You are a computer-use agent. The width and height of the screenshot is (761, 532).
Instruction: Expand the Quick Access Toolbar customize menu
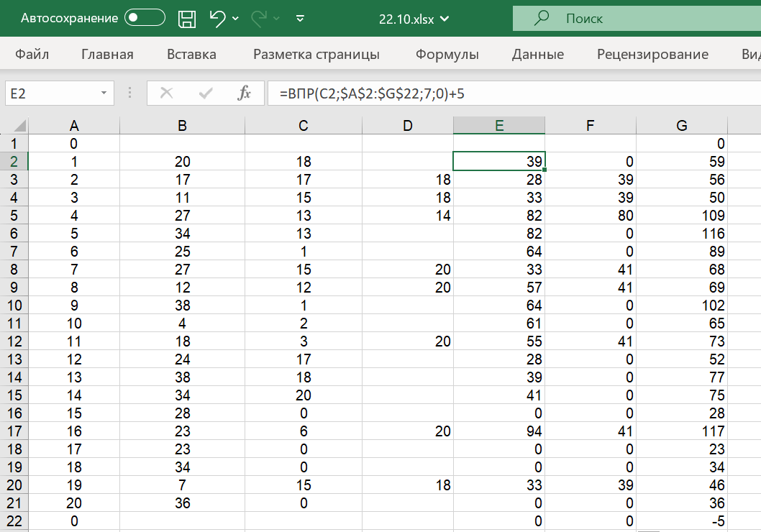[301, 19]
